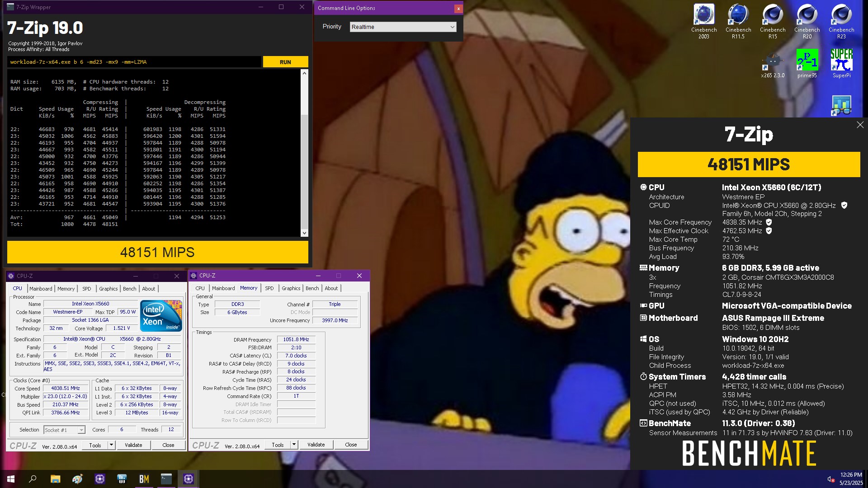868x488 pixels.
Task: Switch to Mainboard tab in left CPU-Z
Action: [x=41, y=289]
